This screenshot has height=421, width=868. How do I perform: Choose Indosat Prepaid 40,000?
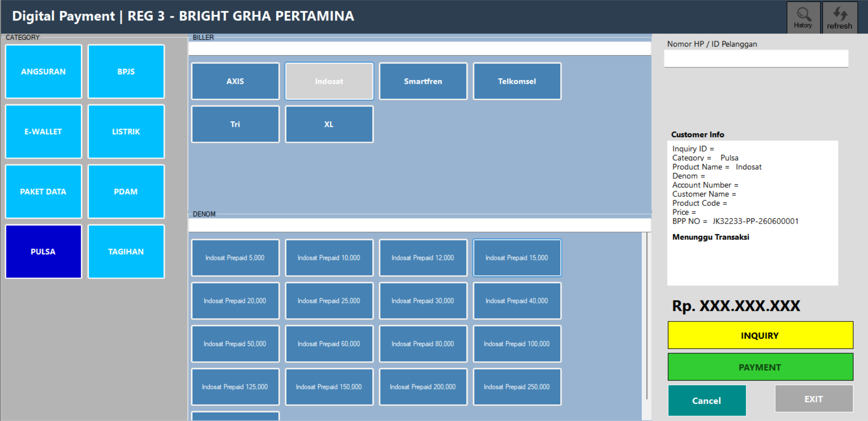tap(517, 301)
